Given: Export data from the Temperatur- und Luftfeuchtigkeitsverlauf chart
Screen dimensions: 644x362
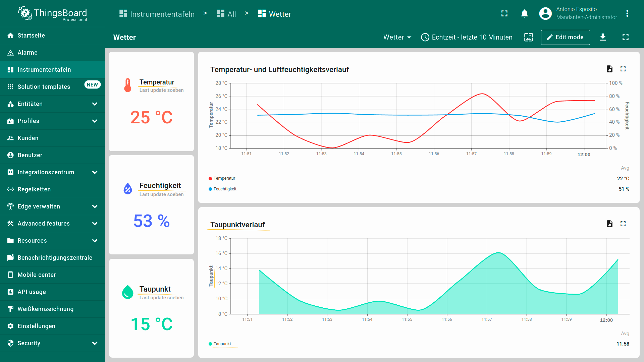Looking at the screenshot, I should [609, 69].
